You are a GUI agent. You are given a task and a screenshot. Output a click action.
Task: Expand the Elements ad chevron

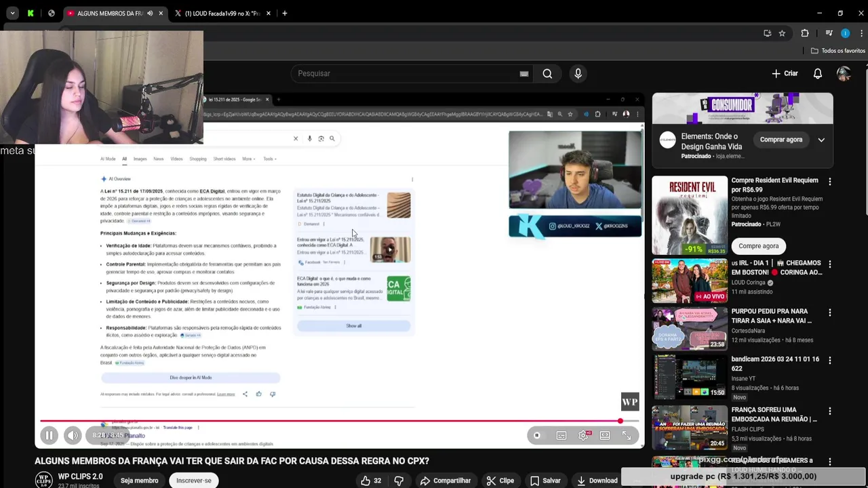(821, 140)
